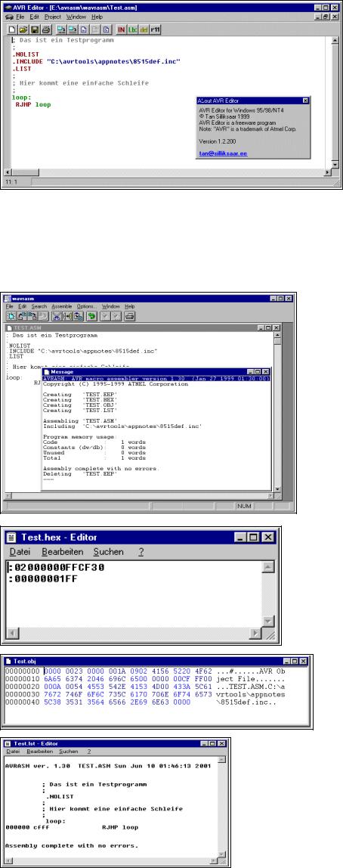
Task: Open the Datei menu in Test.lst Editor
Action: 13,752
